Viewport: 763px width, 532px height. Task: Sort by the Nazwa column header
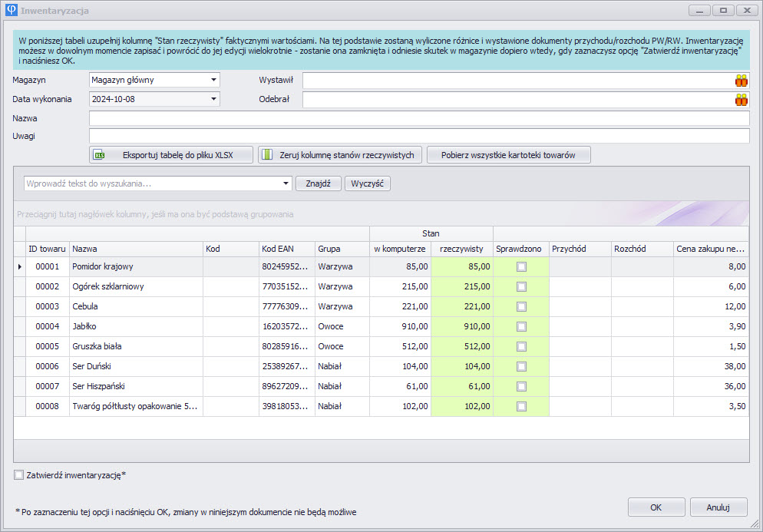pyautogui.click(x=136, y=249)
